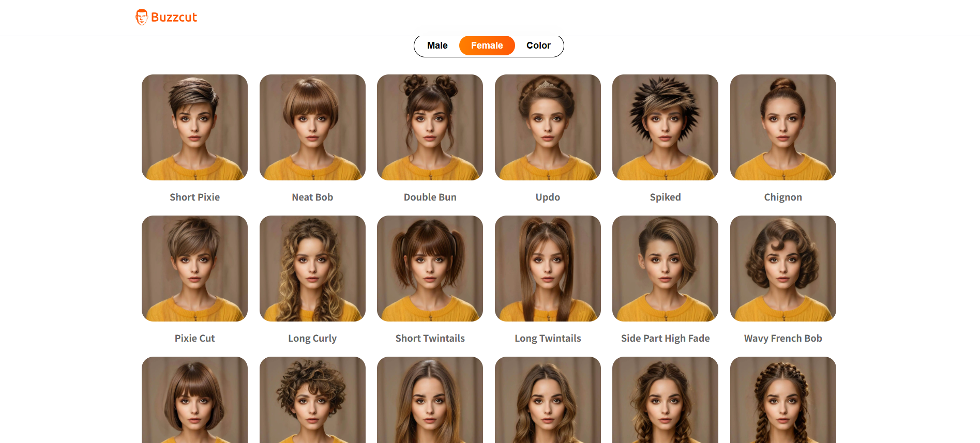Switch to the Male tab

coord(437,45)
